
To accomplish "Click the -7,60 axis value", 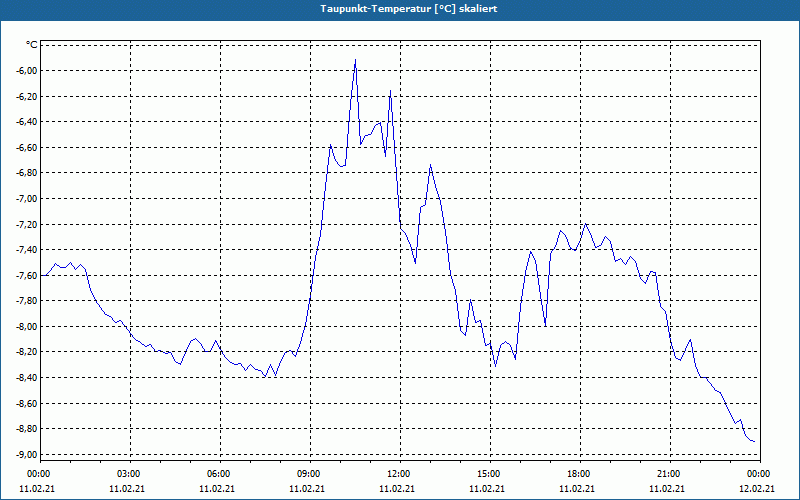I will coord(27,276).
